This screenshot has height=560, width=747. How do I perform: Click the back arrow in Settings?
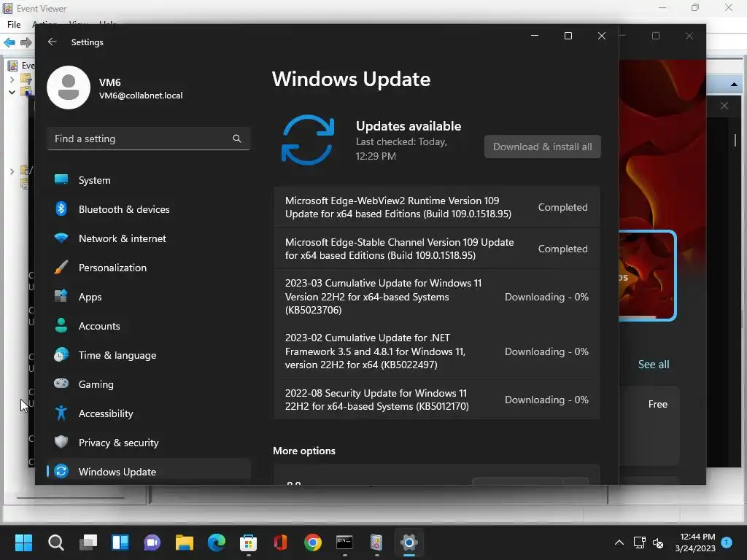pos(52,42)
